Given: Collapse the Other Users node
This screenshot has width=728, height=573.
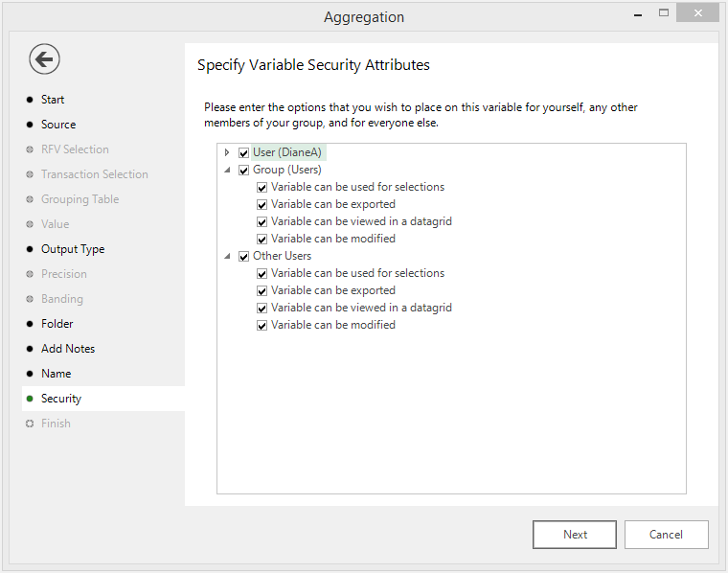Looking at the screenshot, I should (227, 256).
